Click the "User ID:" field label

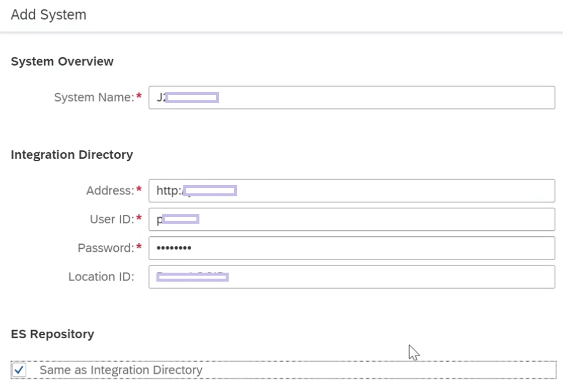(x=112, y=220)
